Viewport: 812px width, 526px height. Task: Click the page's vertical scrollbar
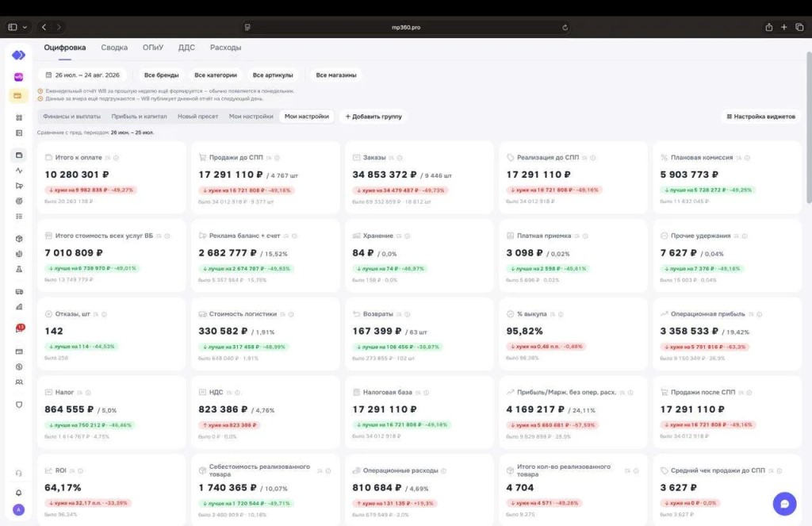809,128
